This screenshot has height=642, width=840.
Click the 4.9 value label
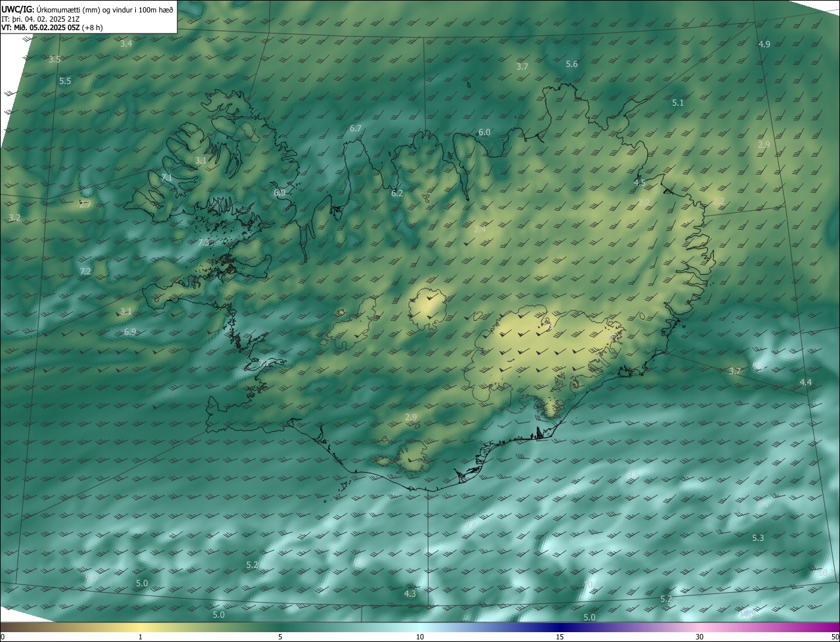764,44
